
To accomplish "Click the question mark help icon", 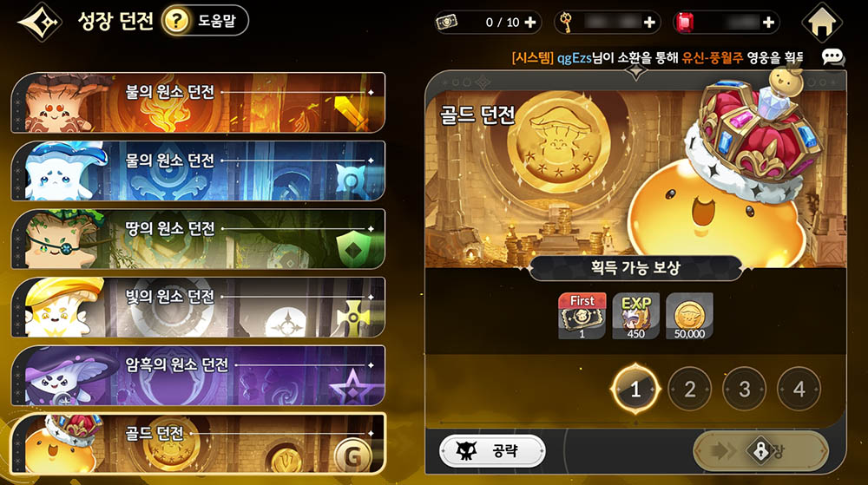I will coord(176,21).
